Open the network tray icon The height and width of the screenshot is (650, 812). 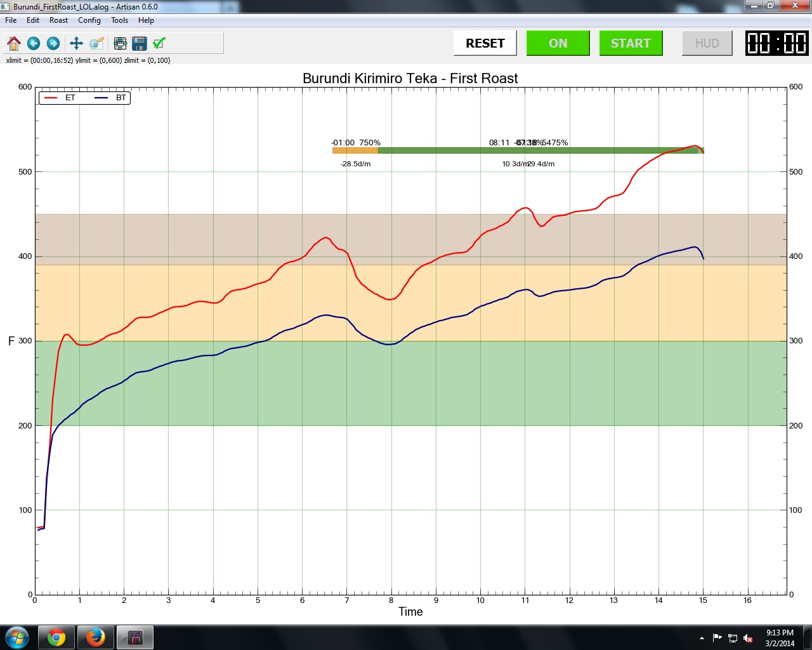click(x=733, y=638)
